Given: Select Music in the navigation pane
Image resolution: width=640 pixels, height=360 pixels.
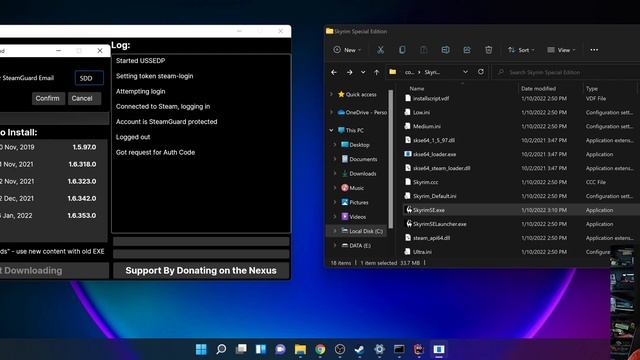Looking at the screenshot, I should pyautogui.click(x=352, y=188).
